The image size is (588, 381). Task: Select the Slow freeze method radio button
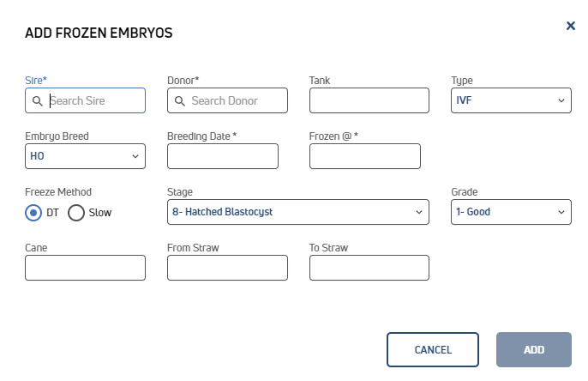pyautogui.click(x=76, y=213)
